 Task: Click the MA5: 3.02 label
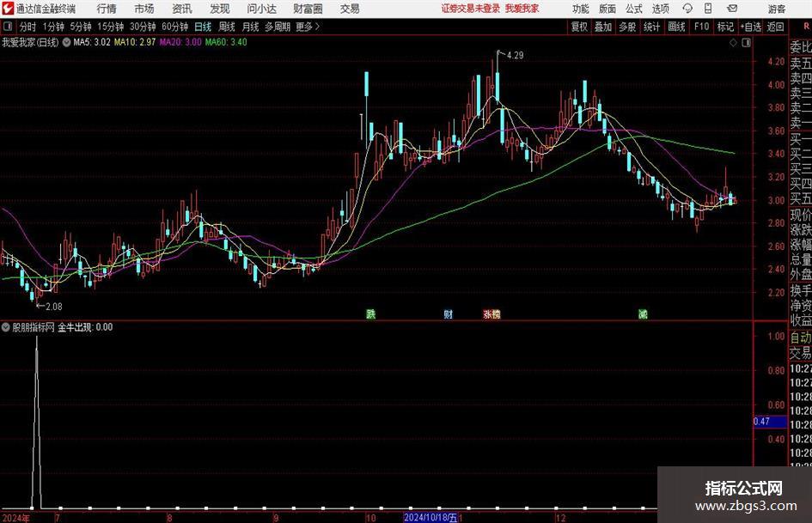tap(92, 42)
